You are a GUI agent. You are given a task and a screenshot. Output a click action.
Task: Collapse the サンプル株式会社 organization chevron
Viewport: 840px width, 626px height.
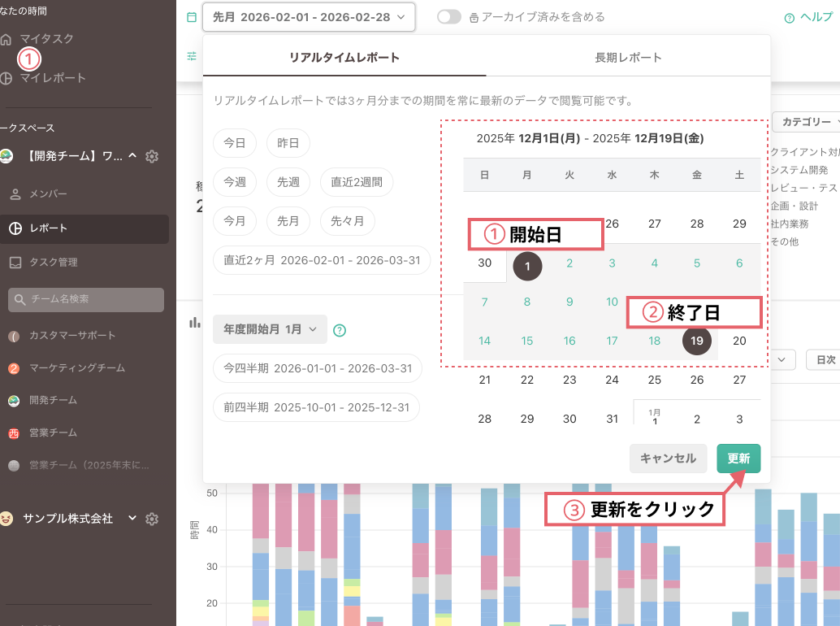132,518
